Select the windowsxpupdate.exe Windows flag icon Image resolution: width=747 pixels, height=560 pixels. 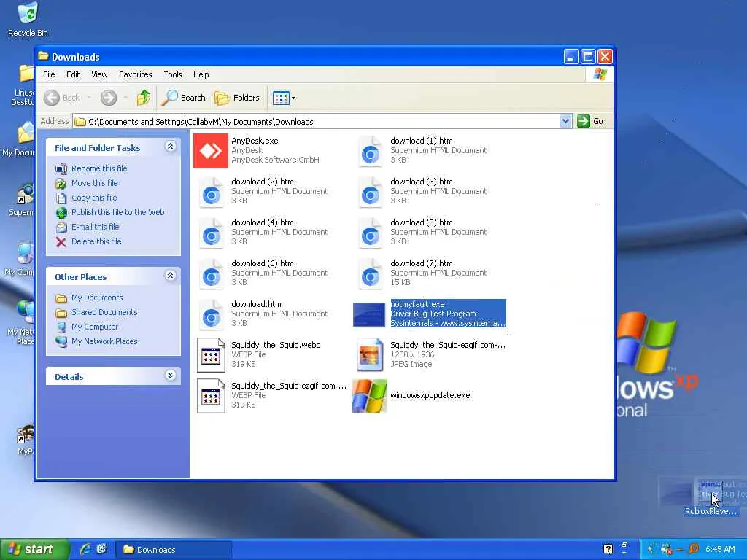[x=370, y=396]
